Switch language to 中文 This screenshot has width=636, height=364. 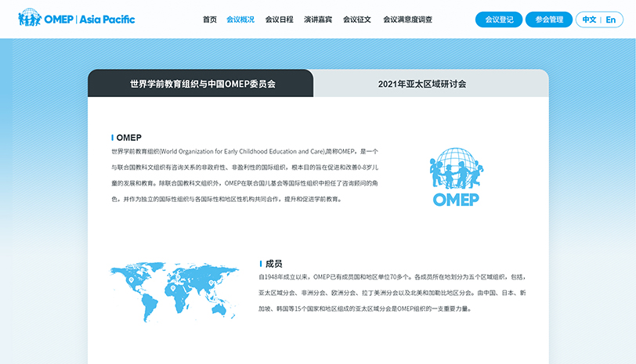tap(589, 20)
